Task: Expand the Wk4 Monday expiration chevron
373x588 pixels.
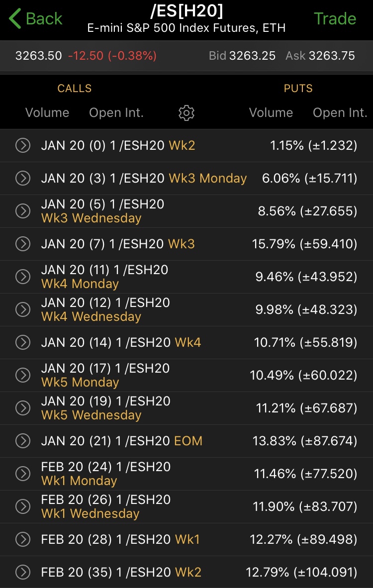Action: [x=23, y=277]
